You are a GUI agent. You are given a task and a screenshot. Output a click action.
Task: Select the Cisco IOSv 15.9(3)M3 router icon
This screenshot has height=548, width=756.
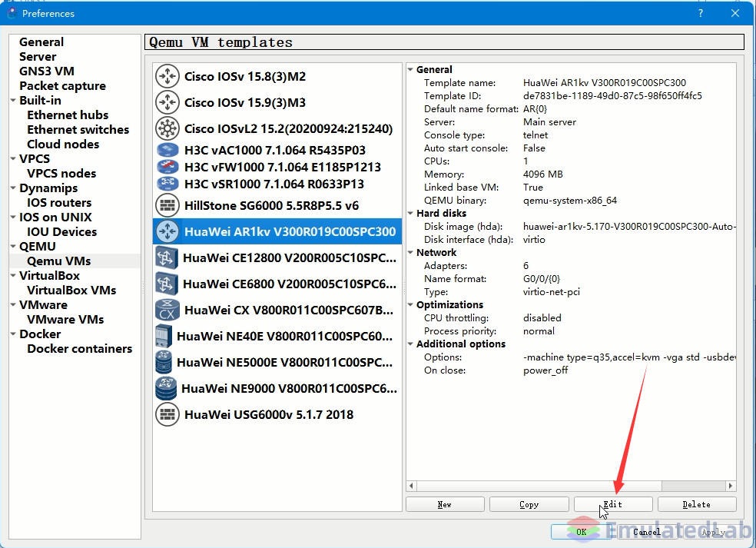pyautogui.click(x=167, y=102)
